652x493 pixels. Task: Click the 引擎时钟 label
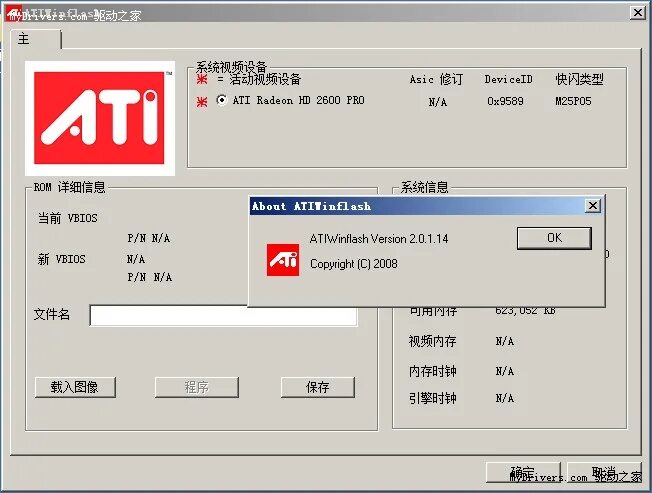click(432, 398)
